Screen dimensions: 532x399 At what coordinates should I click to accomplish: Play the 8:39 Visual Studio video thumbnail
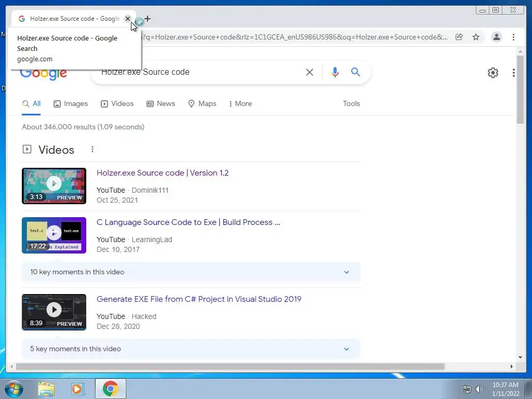pyautogui.click(x=54, y=312)
